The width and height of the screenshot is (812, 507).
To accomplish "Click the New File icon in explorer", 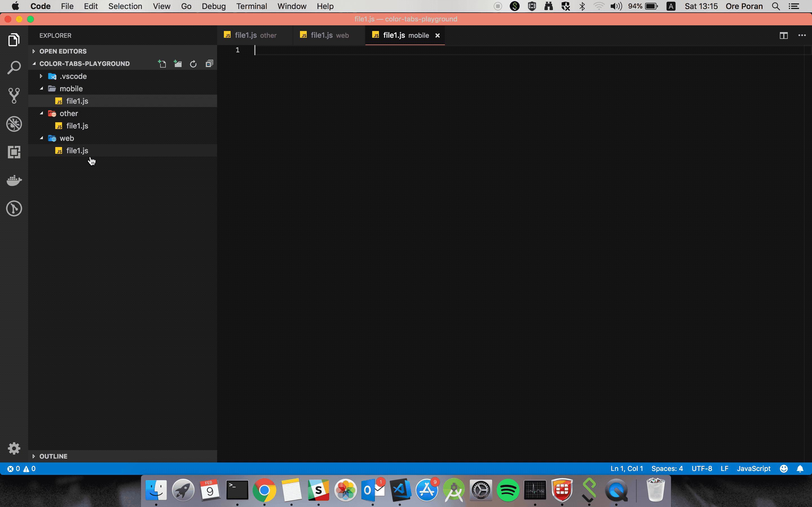I will click(x=162, y=64).
